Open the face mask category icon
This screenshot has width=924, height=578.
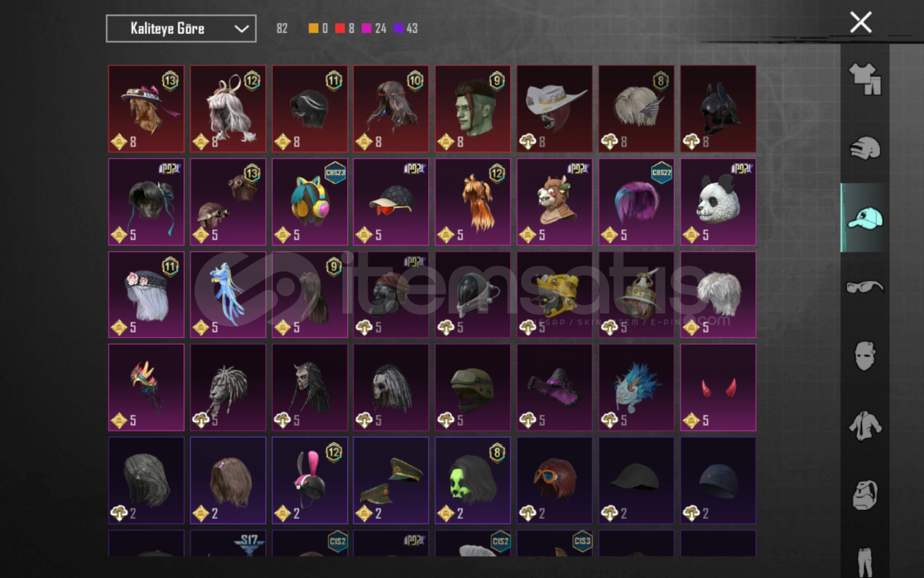865,356
